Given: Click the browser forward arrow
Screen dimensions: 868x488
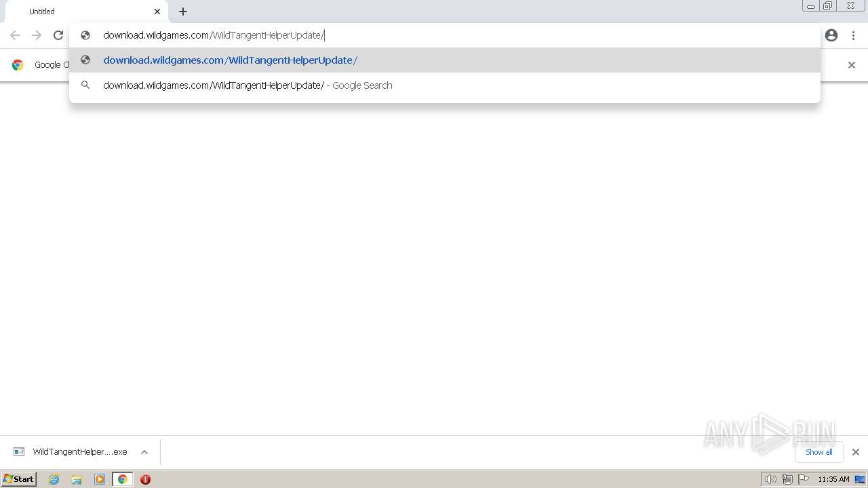Looking at the screenshot, I should click(x=37, y=35).
